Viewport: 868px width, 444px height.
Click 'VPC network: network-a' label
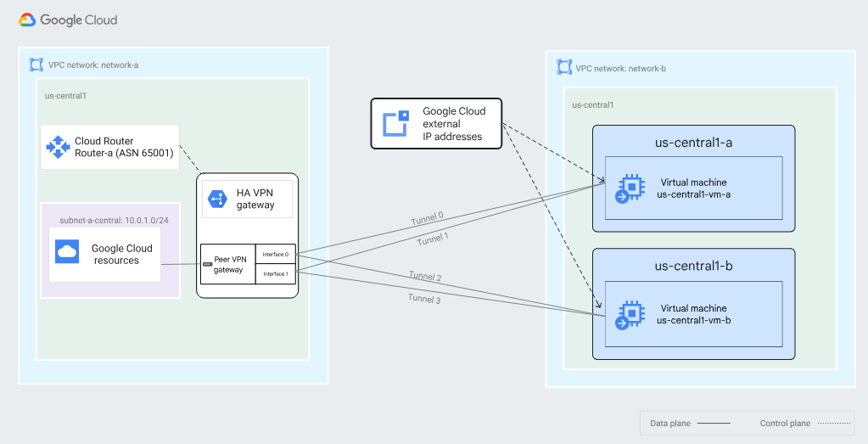coord(93,65)
